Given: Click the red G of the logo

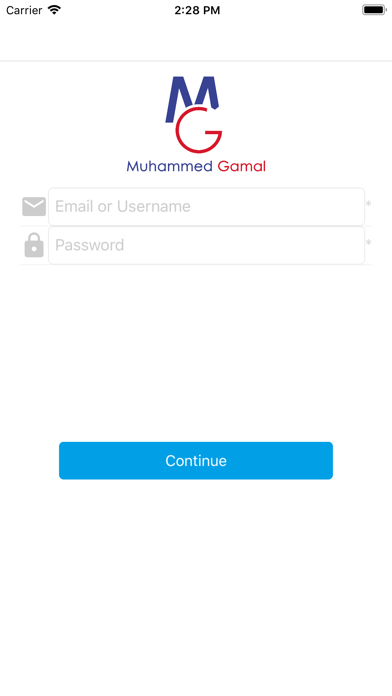Looking at the screenshot, I should tap(198, 130).
